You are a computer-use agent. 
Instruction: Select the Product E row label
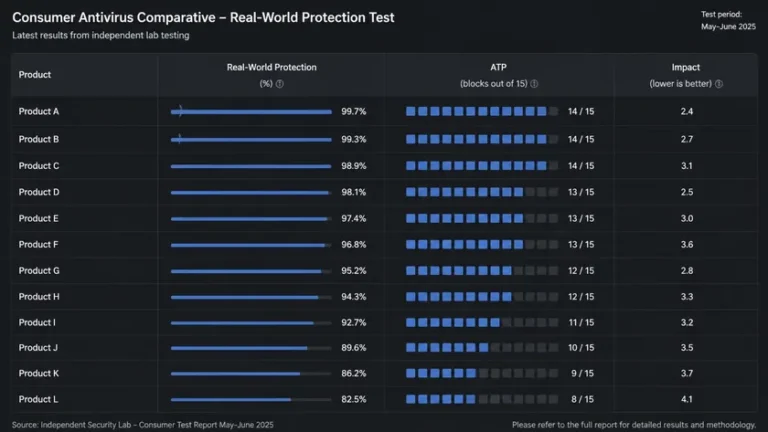coord(38,218)
